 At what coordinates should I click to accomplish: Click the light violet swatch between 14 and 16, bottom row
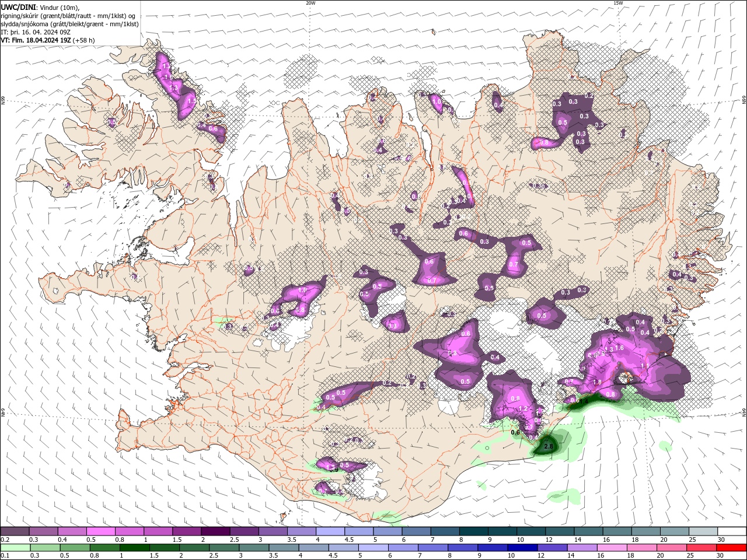click(x=581, y=548)
